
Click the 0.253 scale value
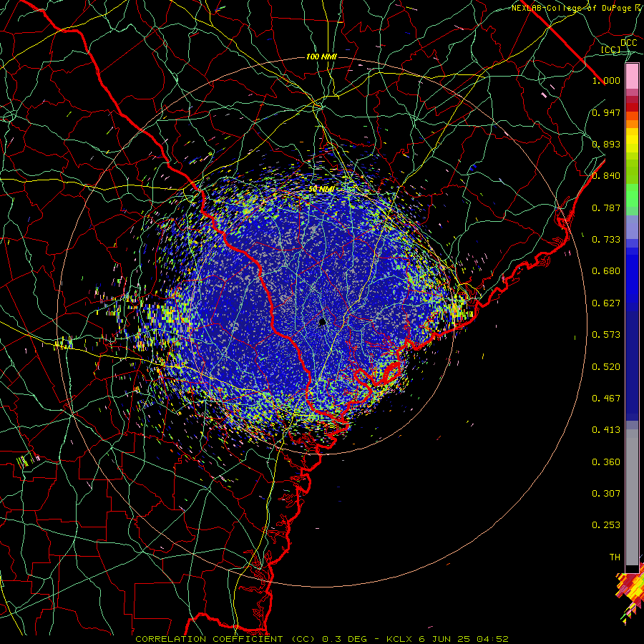coord(606,525)
